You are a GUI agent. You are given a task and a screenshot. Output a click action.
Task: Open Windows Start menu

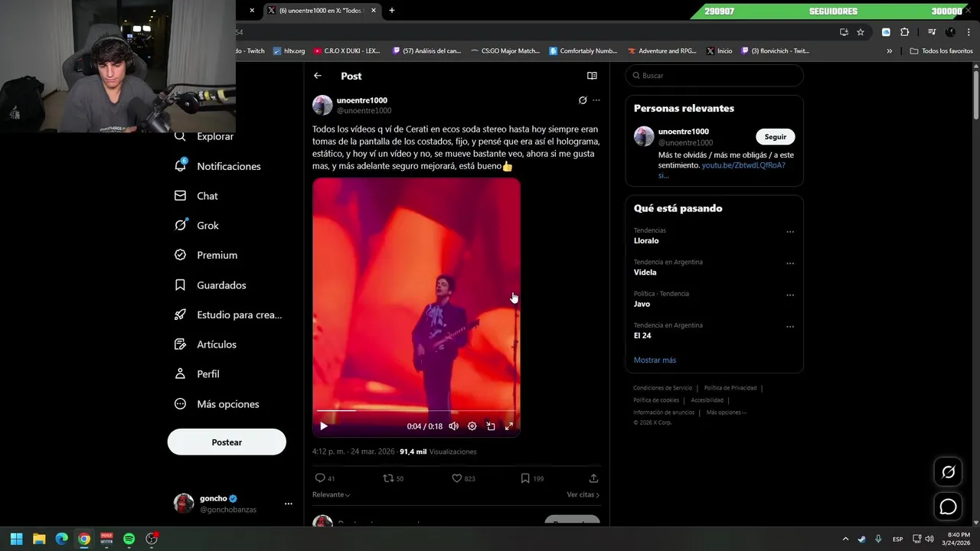[x=17, y=539]
